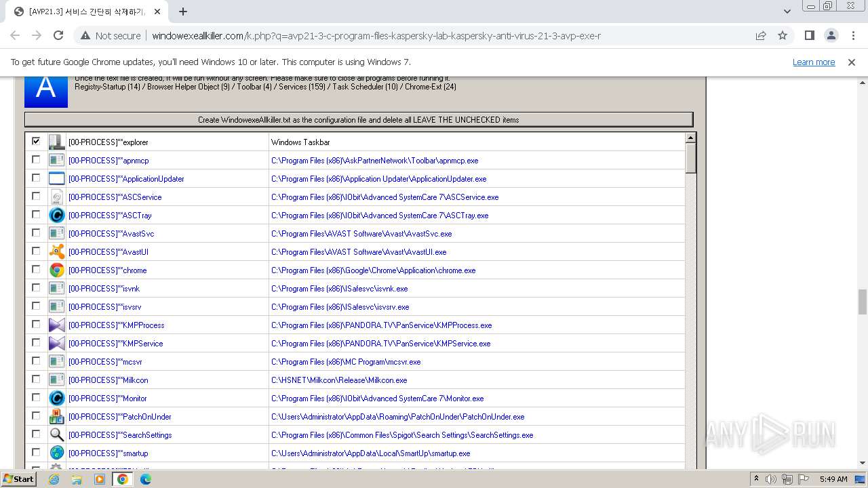
Task: Click the volume tray icon
Action: point(771,479)
